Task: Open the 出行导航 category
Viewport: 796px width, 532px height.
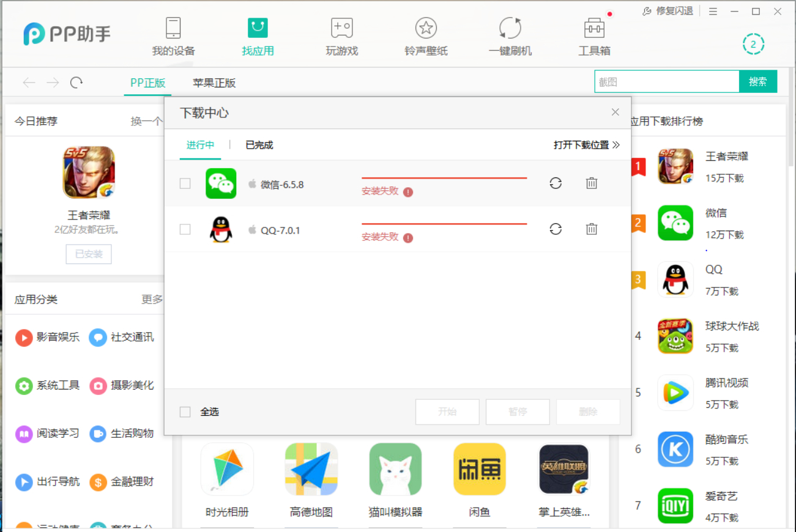Action: [48, 482]
